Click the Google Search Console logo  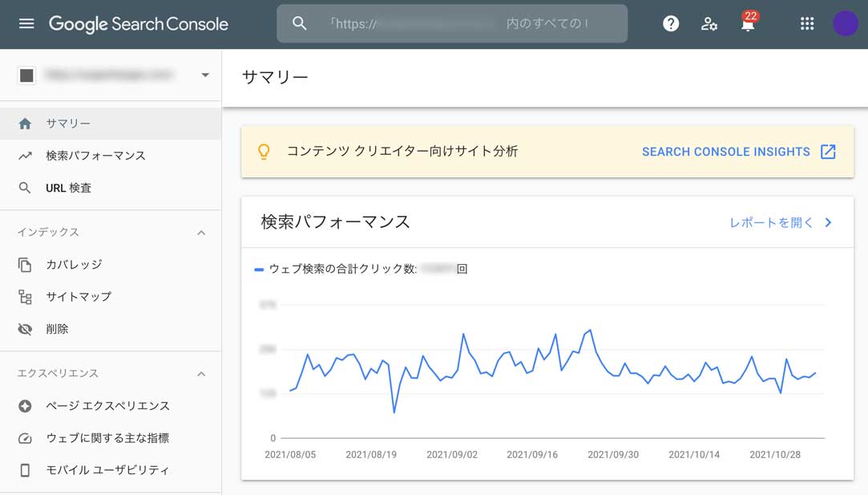(139, 24)
